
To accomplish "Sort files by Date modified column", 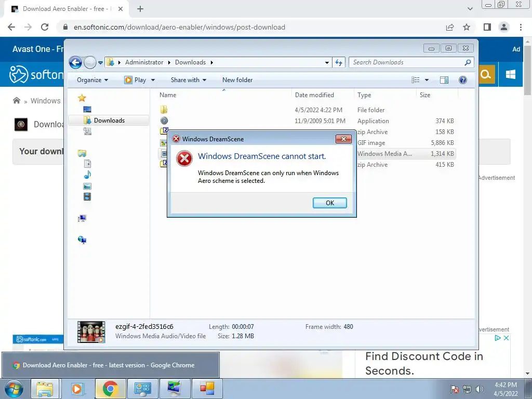I will click(x=323, y=95).
